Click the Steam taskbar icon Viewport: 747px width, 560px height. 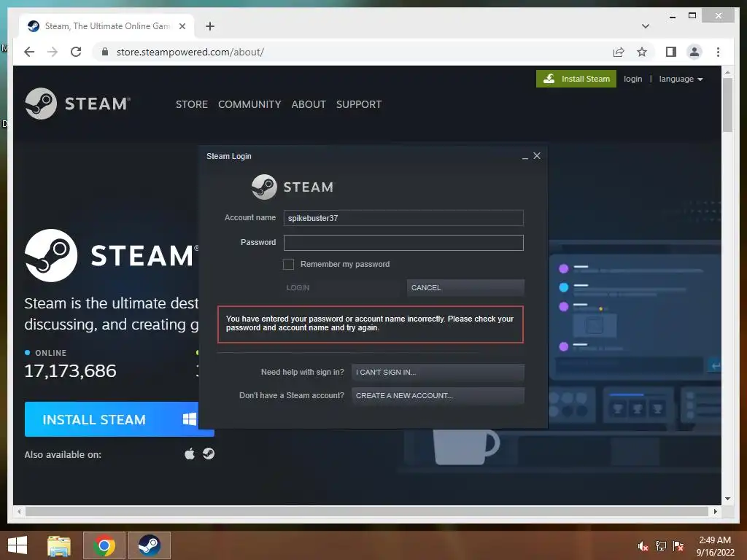click(x=149, y=545)
